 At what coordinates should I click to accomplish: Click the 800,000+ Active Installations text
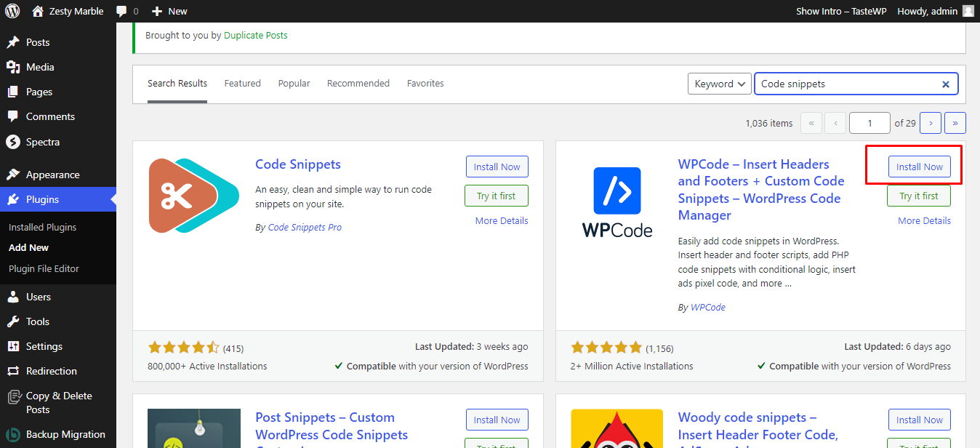(x=207, y=366)
